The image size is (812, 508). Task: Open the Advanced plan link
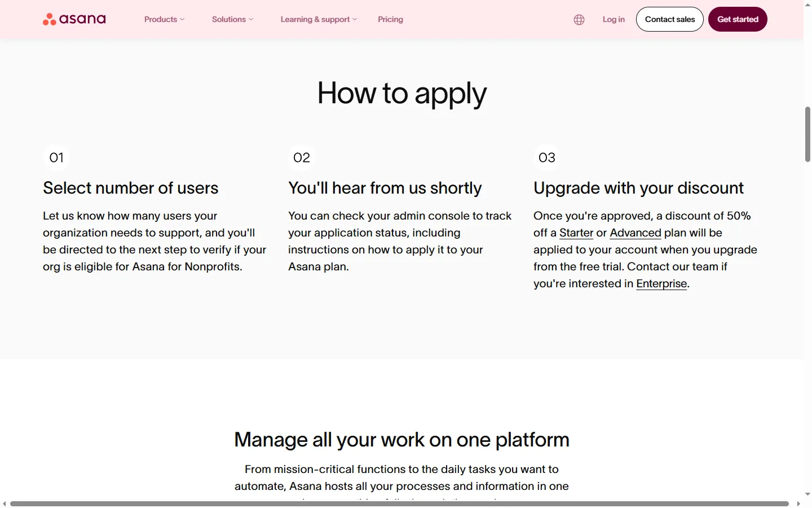click(636, 233)
